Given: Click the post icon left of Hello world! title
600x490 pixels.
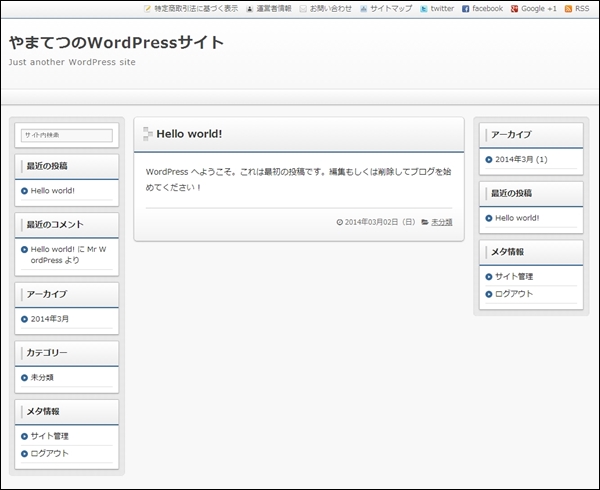Looking at the screenshot, I should pyautogui.click(x=148, y=134).
